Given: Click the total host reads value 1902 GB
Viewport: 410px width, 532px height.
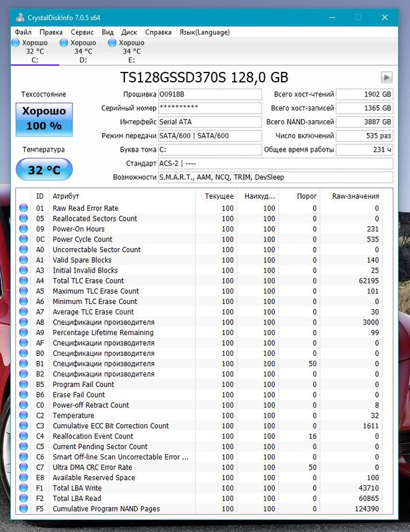Looking at the screenshot, I should coord(365,94).
